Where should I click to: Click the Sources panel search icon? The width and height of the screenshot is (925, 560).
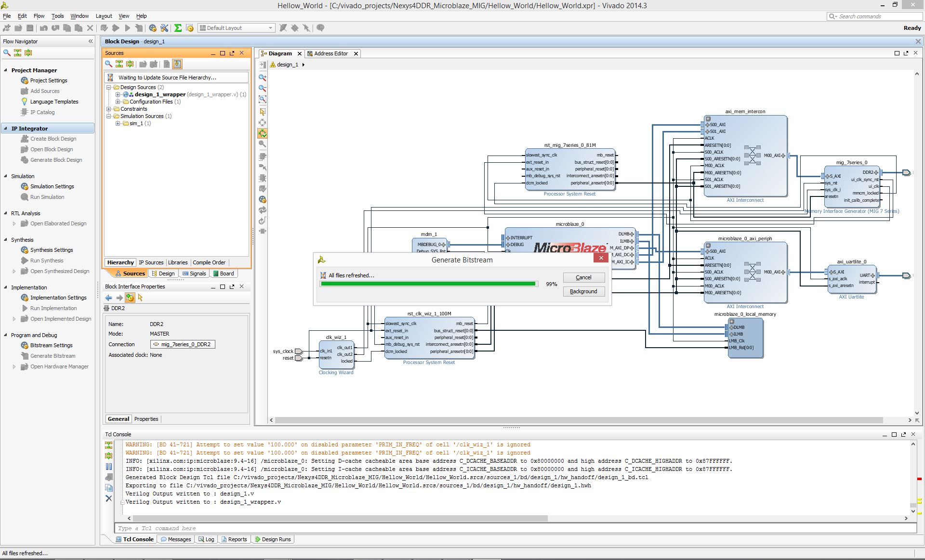click(x=109, y=64)
